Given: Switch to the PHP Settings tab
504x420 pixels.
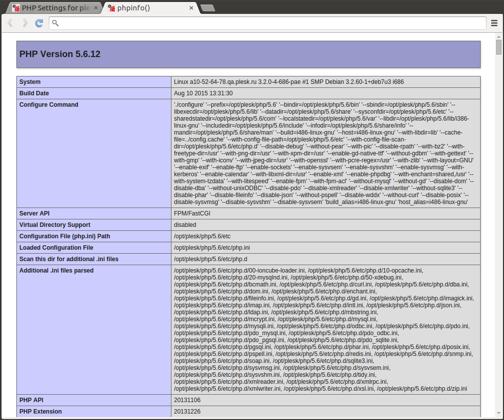Looking at the screenshot, I should [55, 8].
